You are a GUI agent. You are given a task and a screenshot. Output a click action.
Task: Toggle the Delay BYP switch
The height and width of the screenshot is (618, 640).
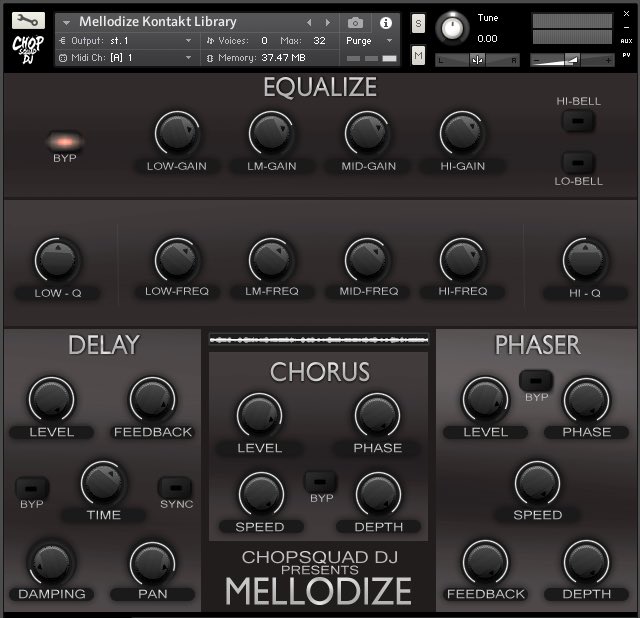[31, 488]
